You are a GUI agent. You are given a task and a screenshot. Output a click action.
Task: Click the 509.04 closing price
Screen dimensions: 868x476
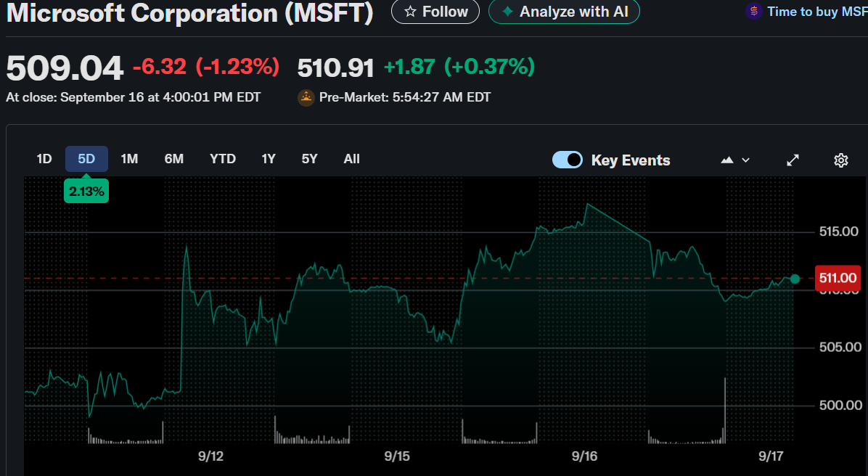click(x=64, y=68)
